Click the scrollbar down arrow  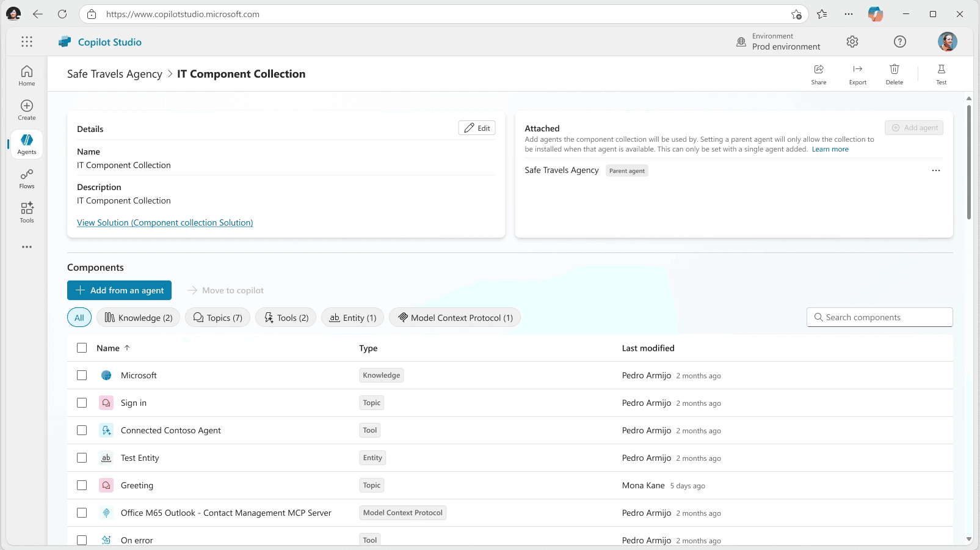coord(969,540)
